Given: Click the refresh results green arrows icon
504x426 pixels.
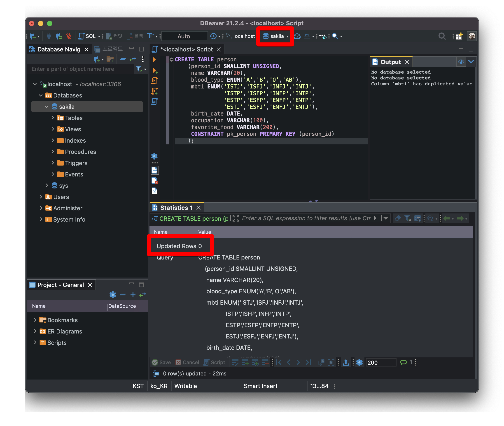Looking at the screenshot, I should click(403, 362).
